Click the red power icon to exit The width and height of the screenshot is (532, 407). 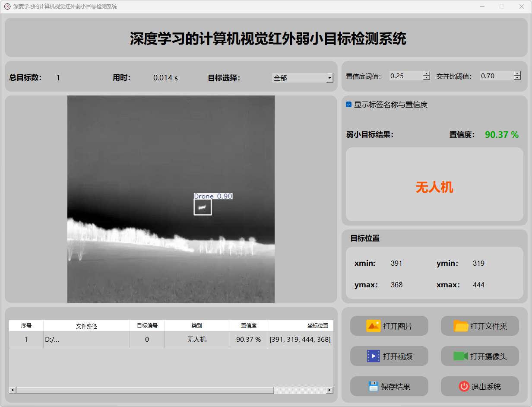click(464, 386)
